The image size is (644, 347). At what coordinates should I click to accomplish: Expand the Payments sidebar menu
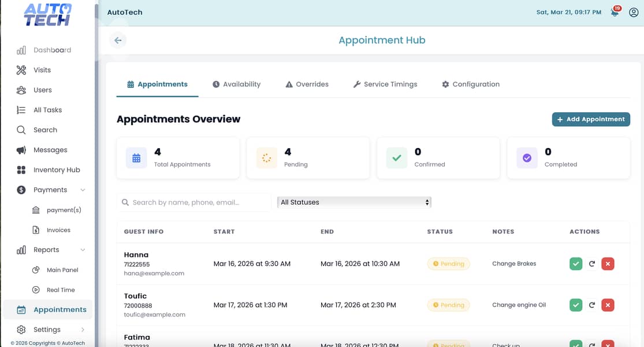[x=51, y=190]
